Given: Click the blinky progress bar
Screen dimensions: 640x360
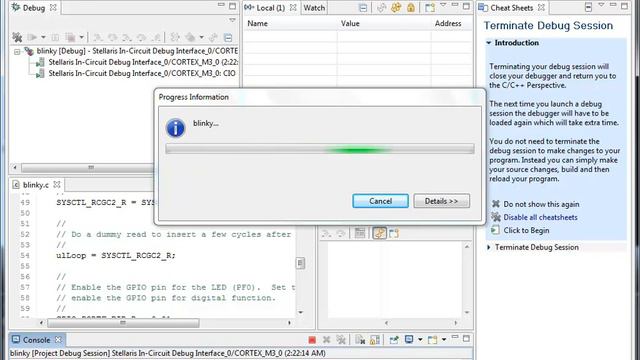Looking at the screenshot, I should (x=320, y=149).
